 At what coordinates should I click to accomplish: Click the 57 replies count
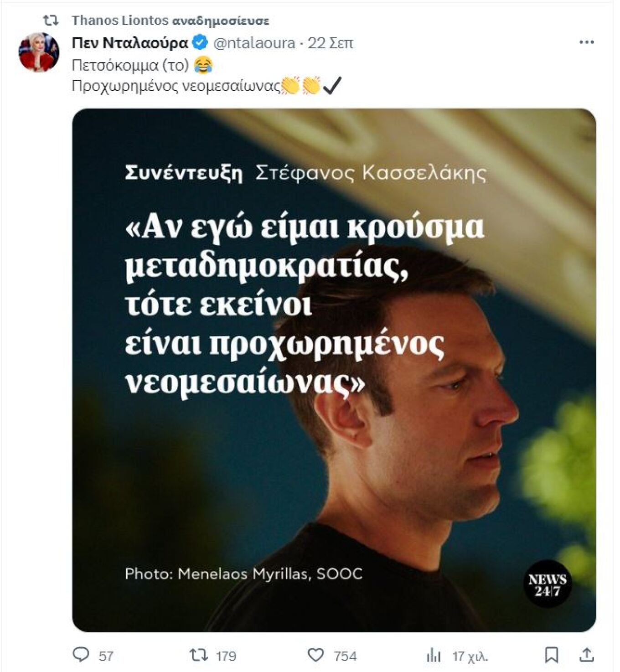106,656
